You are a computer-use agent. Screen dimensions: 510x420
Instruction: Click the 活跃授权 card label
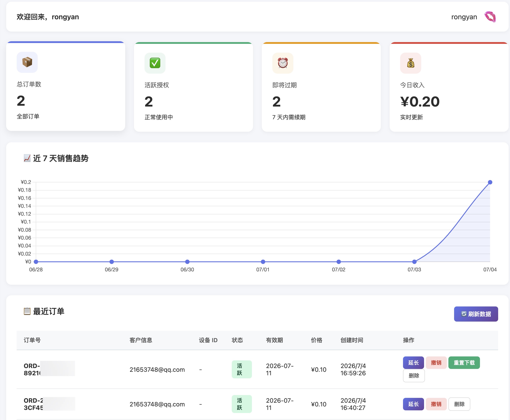point(157,85)
